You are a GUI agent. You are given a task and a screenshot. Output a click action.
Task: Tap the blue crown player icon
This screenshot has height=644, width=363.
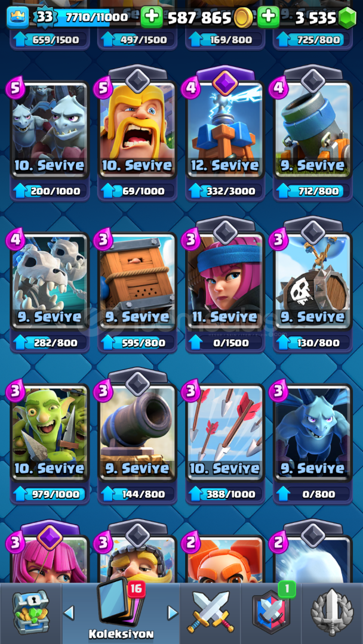click(x=17, y=17)
